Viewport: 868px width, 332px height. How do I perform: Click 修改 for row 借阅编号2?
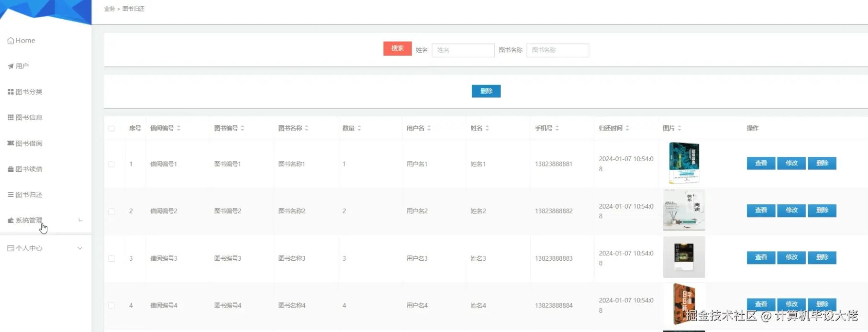click(x=791, y=210)
